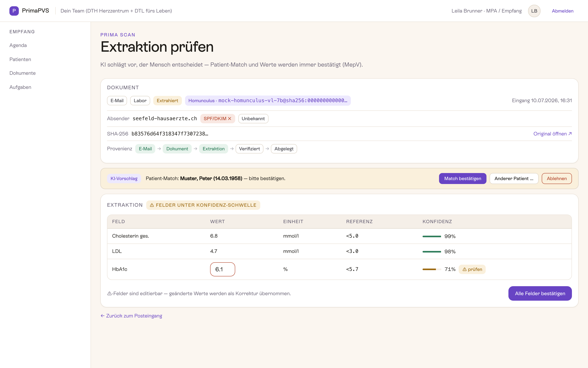Image resolution: width=588 pixels, height=368 pixels.
Task: Click the EINHEIT column header
Action: [x=293, y=221]
